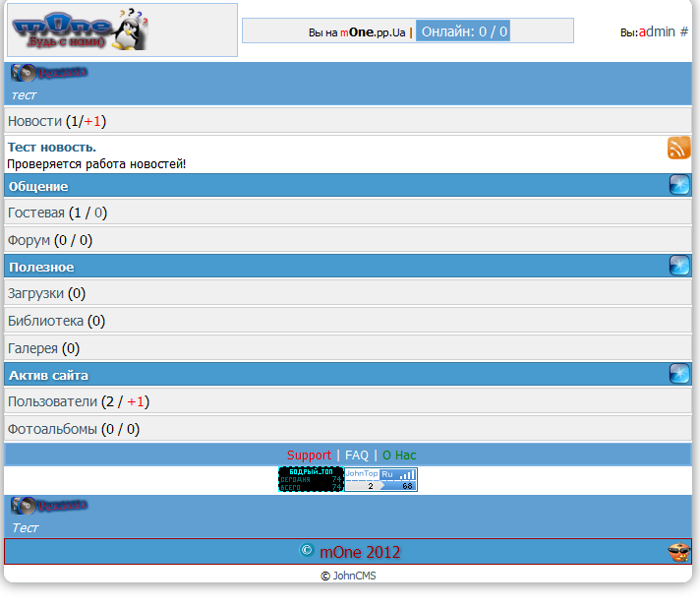Click the blue icon in the Общение header
This screenshot has height=608, width=700.
679,185
